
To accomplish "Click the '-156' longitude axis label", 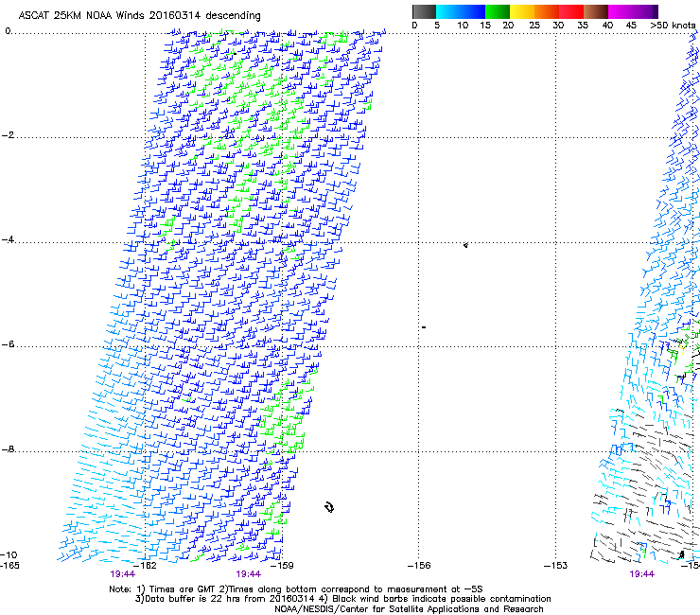I will coord(420,566).
